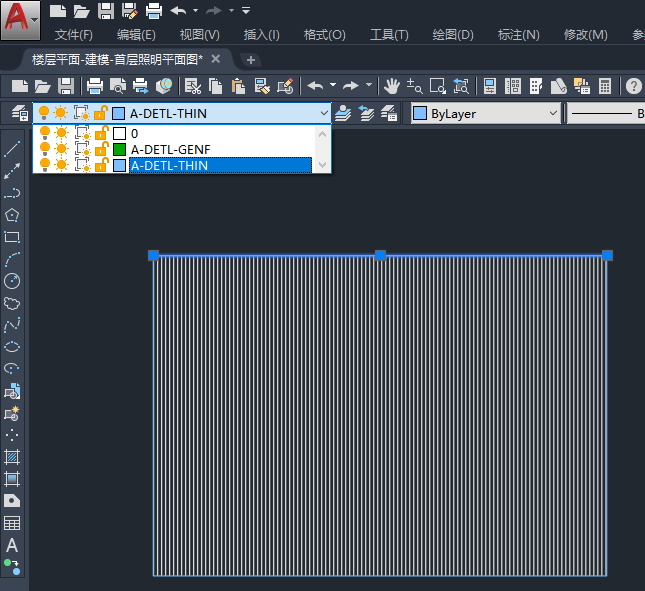The width and height of the screenshot is (645, 591).
Task: Expand the redo history dropdown in standard toolbar
Action: (x=369, y=85)
